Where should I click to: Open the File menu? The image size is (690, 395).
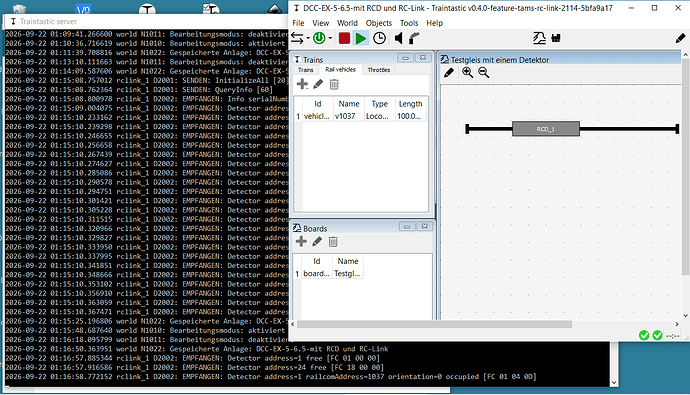(298, 23)
